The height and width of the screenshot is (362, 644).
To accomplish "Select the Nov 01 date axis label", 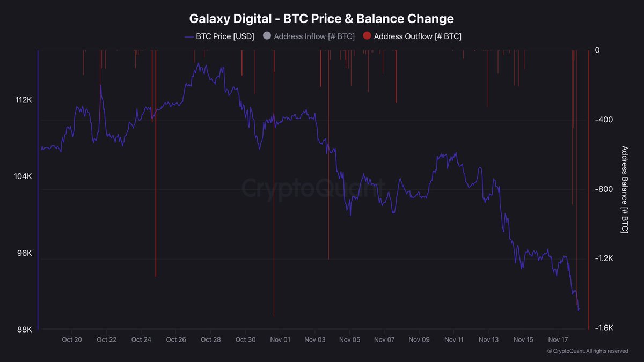I will click(x=280, y=339).
